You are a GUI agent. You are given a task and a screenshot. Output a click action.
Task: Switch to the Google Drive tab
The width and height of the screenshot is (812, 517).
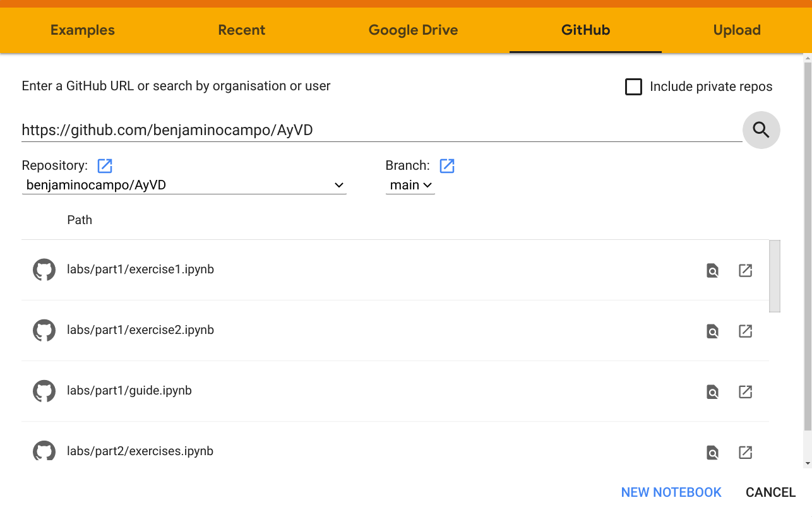pos(414,30)
